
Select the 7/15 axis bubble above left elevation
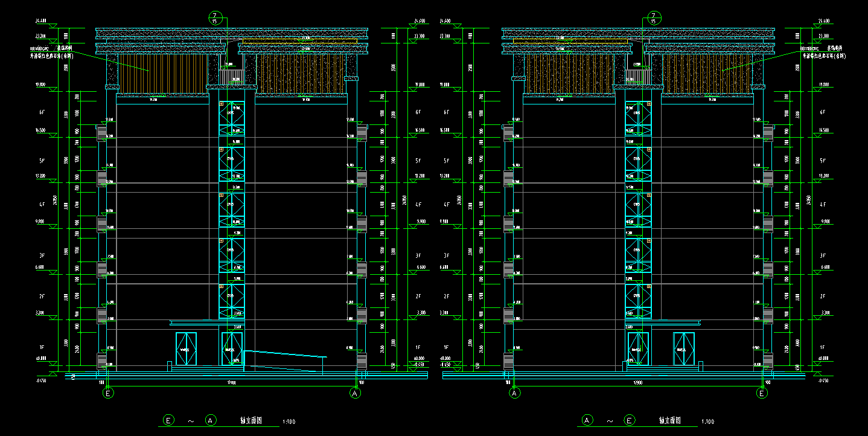[215, 17]
